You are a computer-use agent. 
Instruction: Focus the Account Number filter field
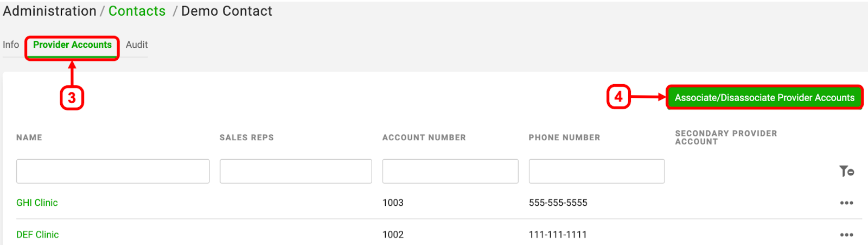click(450, 171)
